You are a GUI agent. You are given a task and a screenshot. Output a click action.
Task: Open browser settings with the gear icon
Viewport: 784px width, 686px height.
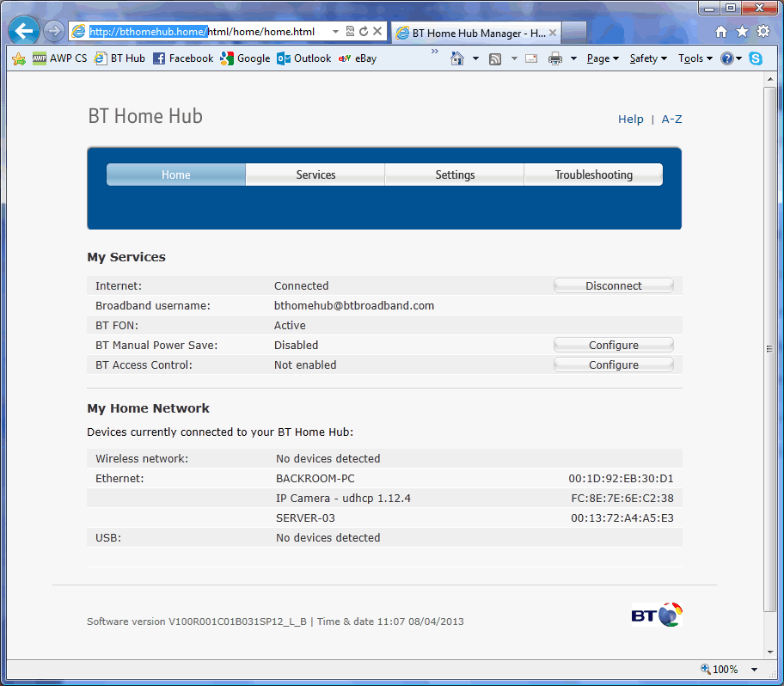coord(763,32)
